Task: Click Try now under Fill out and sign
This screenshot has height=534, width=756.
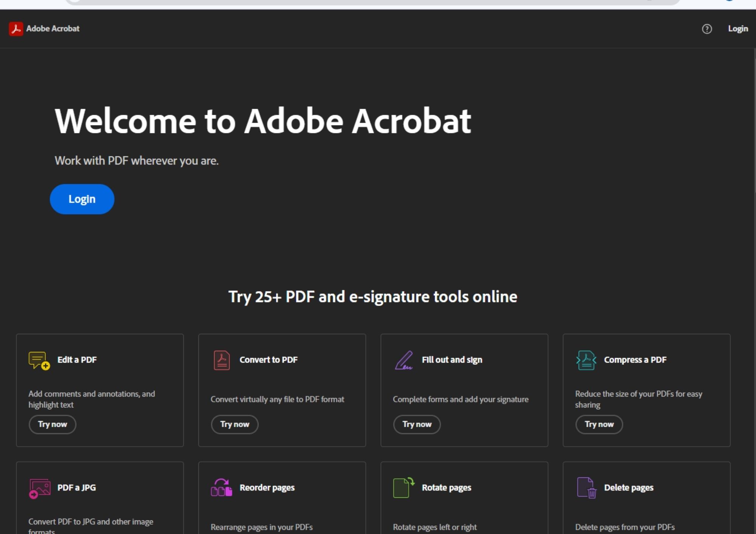Action: click(417, 424)
